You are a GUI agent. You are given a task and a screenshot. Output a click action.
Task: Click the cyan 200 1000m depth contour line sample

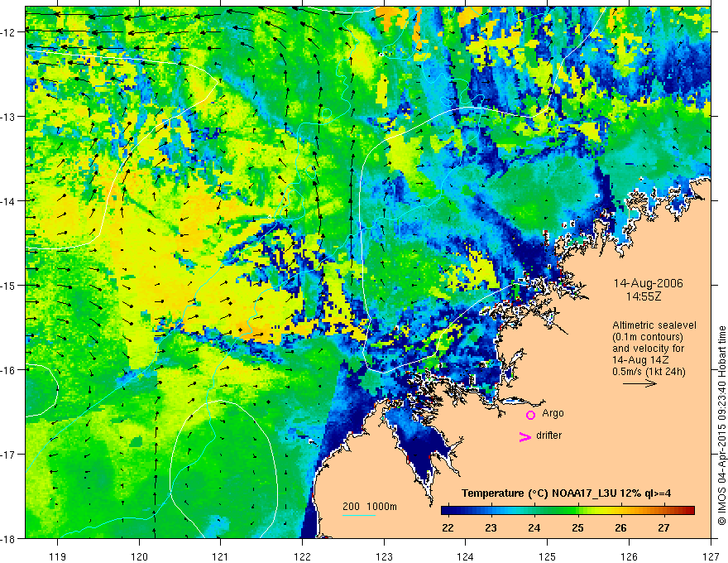[x=359, y=515]
